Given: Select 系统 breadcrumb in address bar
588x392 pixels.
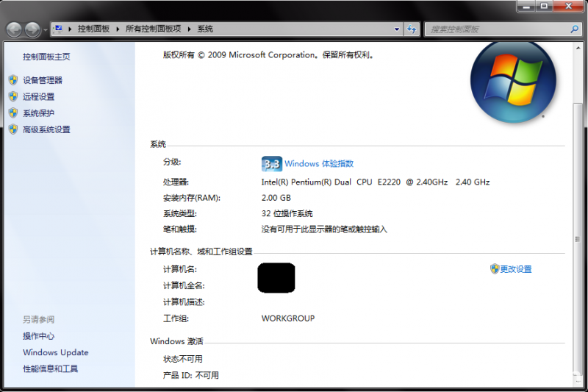Looking at the screenshot, I should click(205, 29).
